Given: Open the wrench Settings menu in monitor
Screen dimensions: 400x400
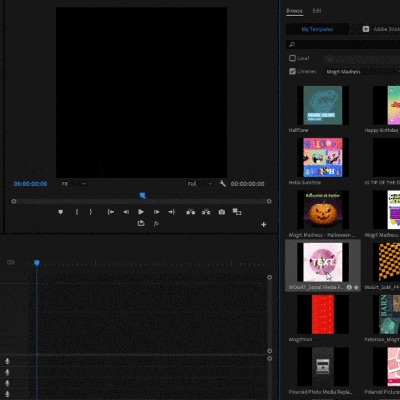Looking at the screenshot, I should click(222, 184).
